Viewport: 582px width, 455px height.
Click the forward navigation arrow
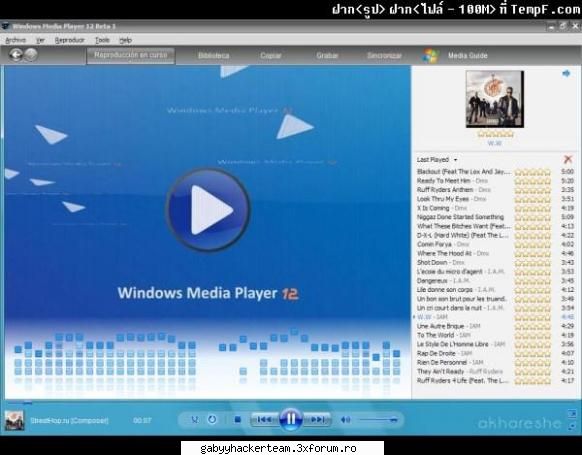[32, 55]
